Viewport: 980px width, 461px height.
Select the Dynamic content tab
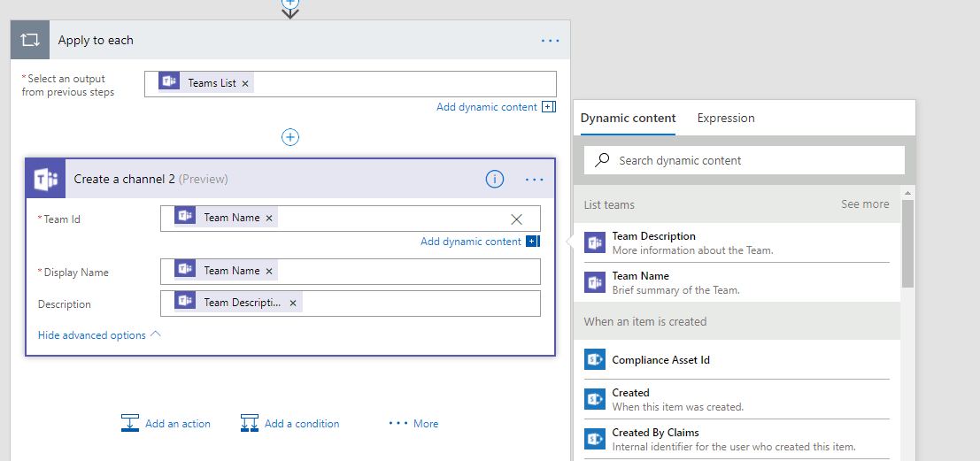(629, 118)
